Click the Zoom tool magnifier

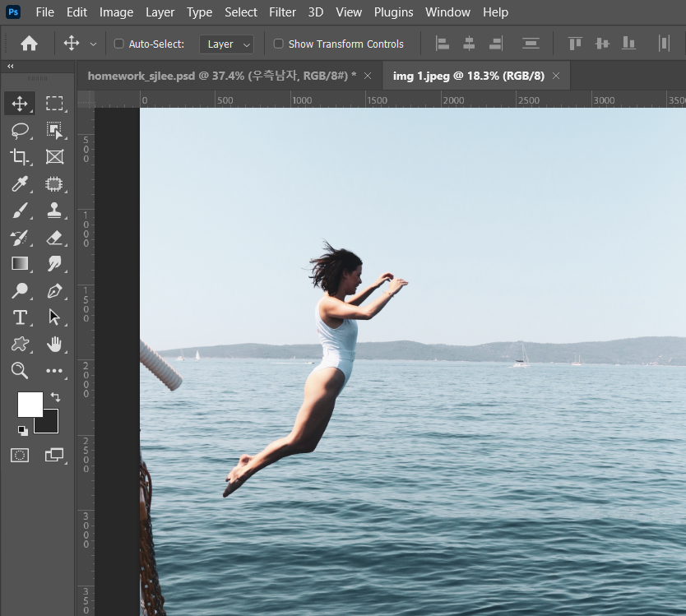[x=20, y=371]
